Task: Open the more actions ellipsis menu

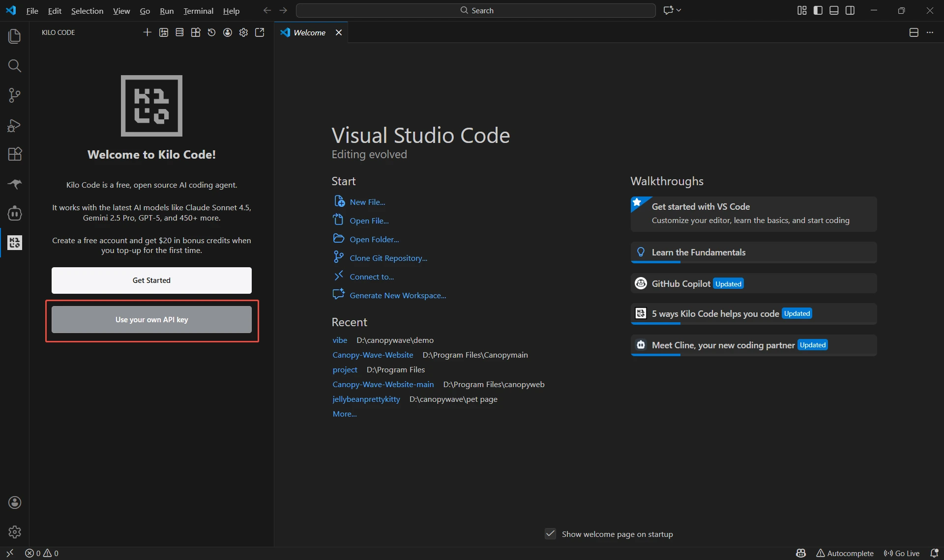Action: [x=930, y=32]
